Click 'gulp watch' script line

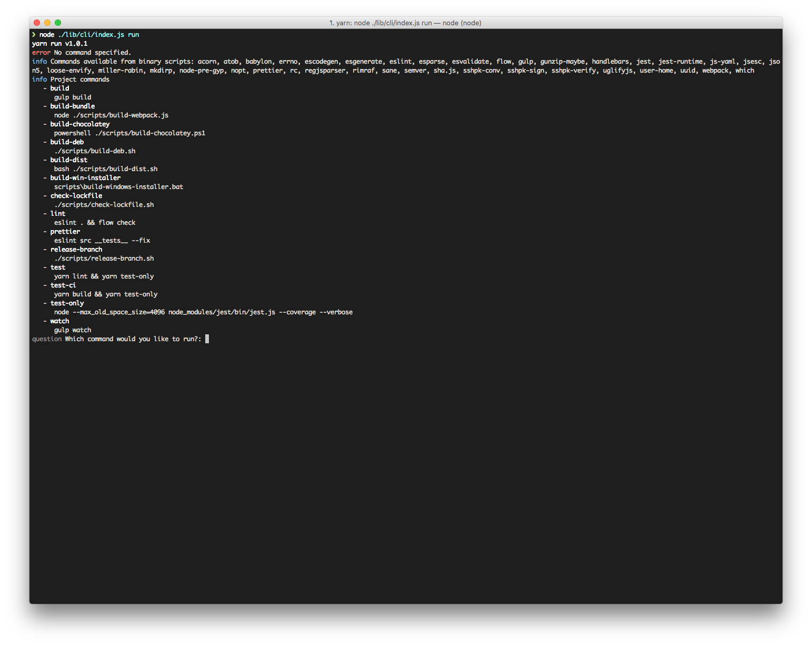point(73,330)
